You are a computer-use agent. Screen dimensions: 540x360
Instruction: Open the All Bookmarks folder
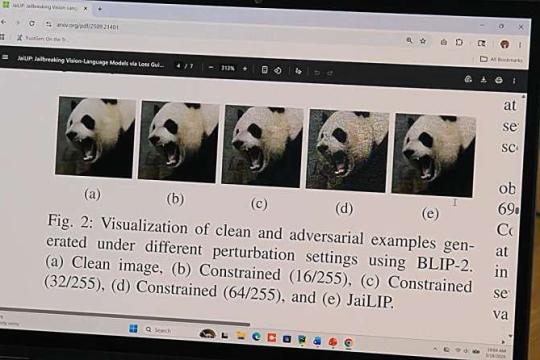pos(501,59)
